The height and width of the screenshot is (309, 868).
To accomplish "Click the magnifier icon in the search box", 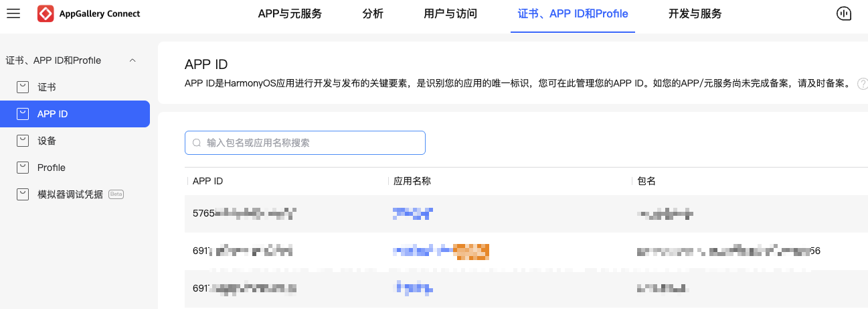I will (x=197, y=143).
